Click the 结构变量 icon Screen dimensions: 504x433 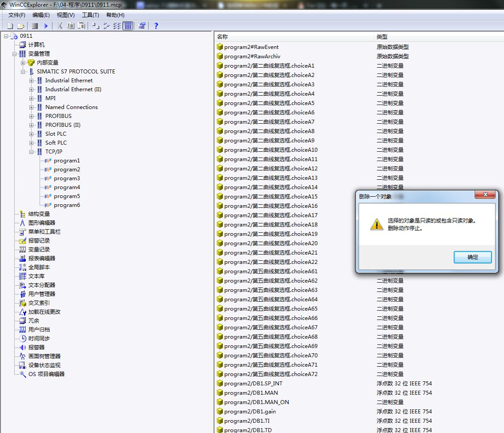tap(23, 214)
